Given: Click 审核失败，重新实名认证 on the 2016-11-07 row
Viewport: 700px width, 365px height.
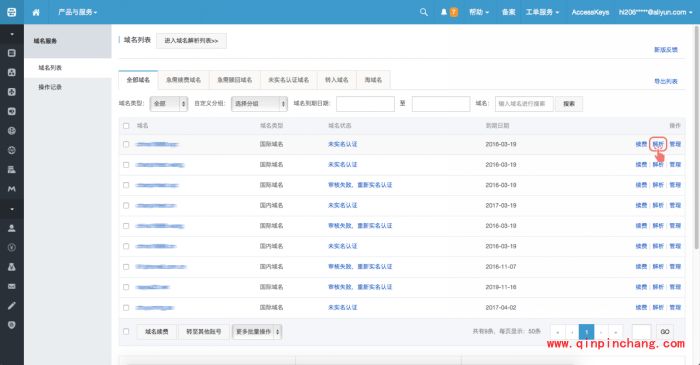Looking at the screenshot, I should click(360, 266).
